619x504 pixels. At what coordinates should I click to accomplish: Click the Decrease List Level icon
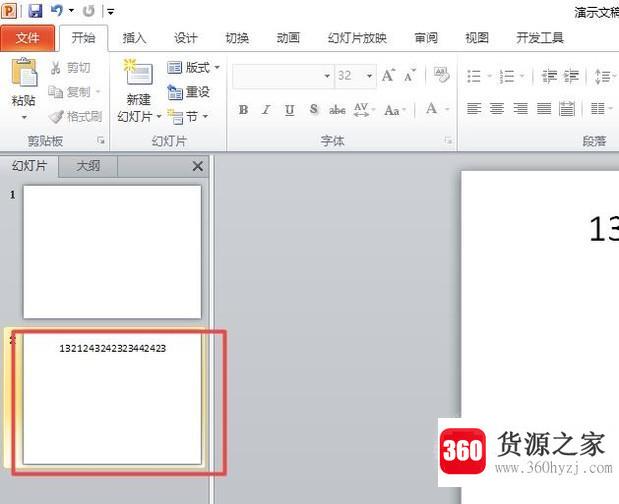tap(549, 76)
